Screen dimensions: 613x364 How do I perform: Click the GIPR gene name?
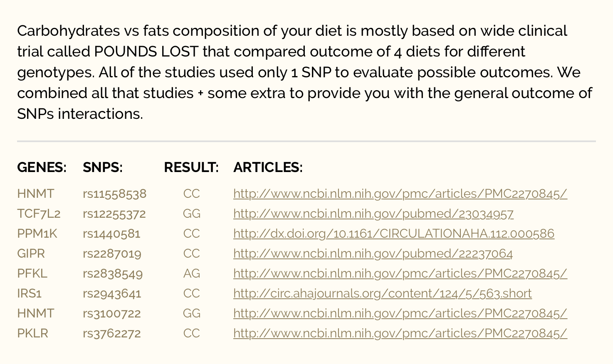click(x=31, y=253)
